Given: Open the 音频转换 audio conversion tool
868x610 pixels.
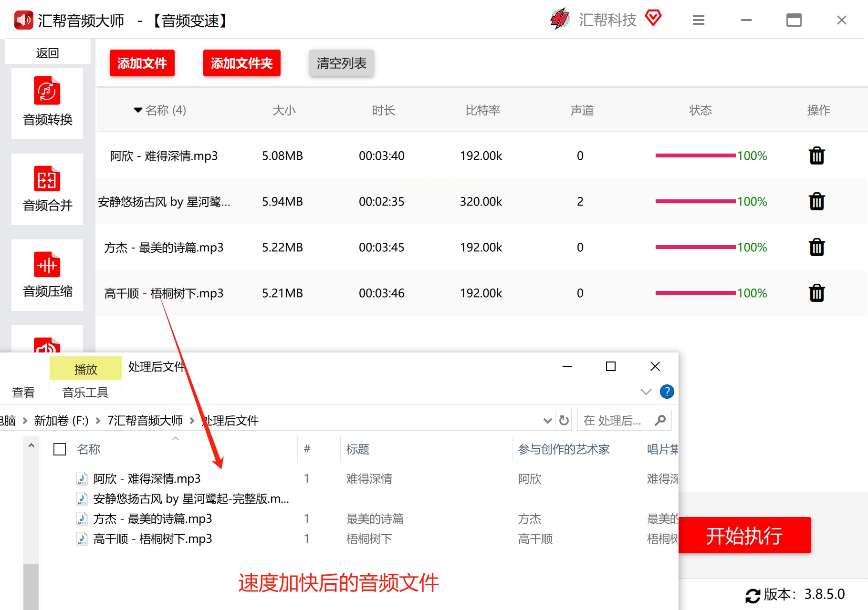Looking at the screenshot, I should coord(47,103).
